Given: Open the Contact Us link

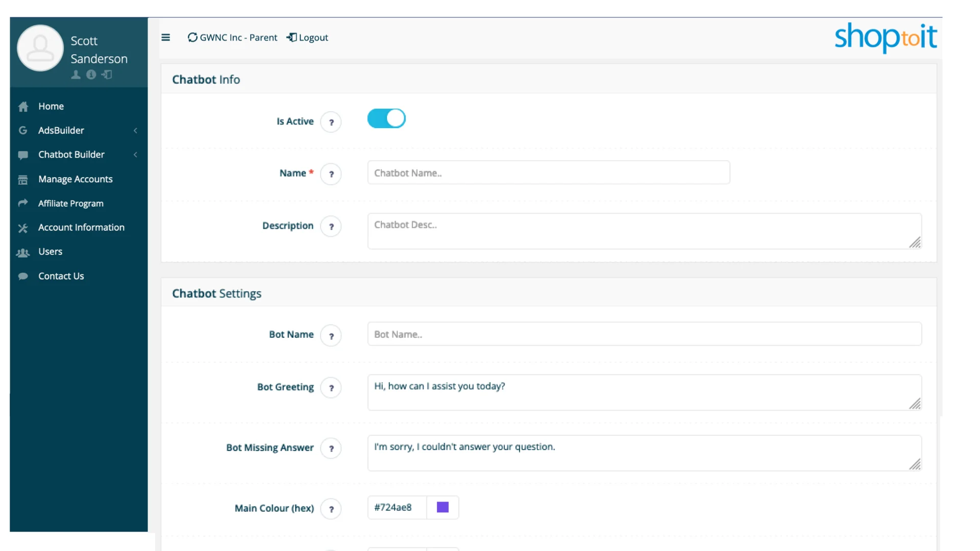Looking at the screenshot, I should click(61, 276).
